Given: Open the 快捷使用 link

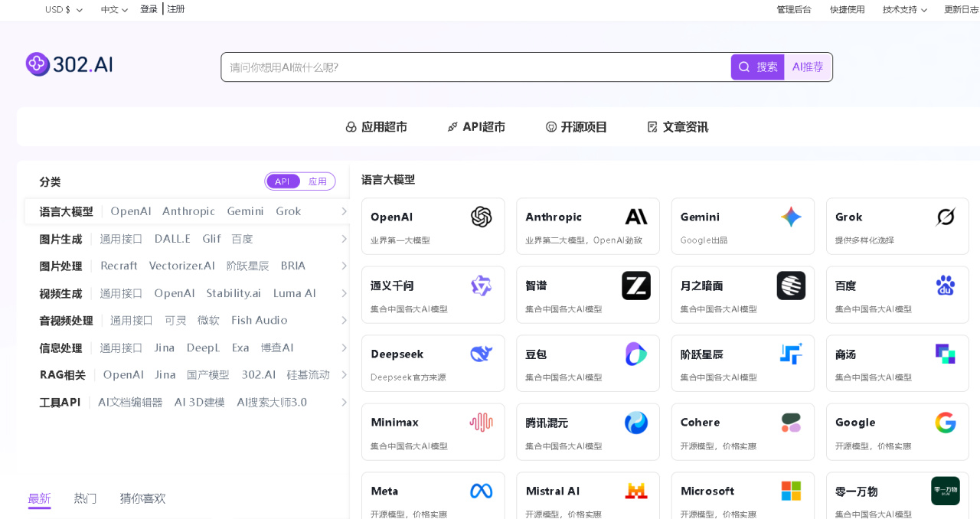Looking at the screenshot, I should (x=848, y=9).
